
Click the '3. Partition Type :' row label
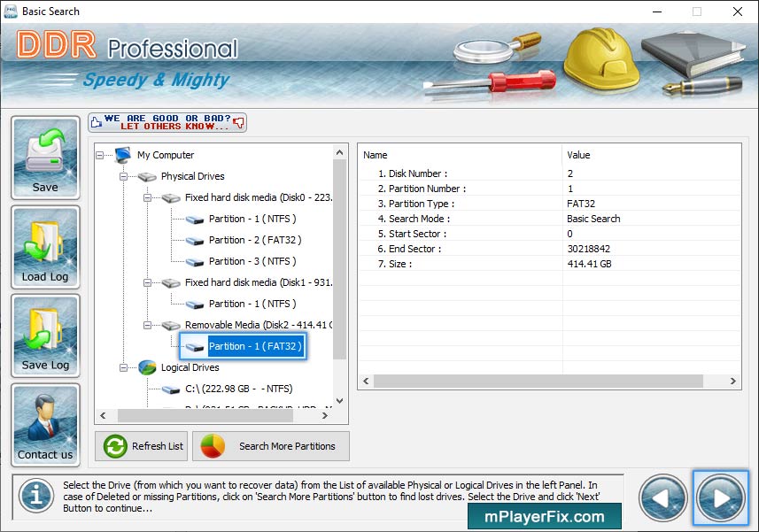pos(416,204)
